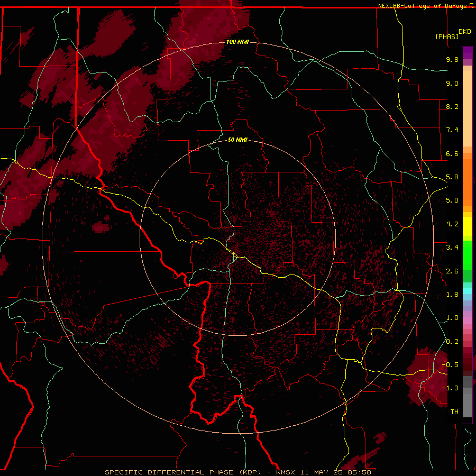
Task: Click the 9.0 scale value
Action: click(x=452, y=83)
